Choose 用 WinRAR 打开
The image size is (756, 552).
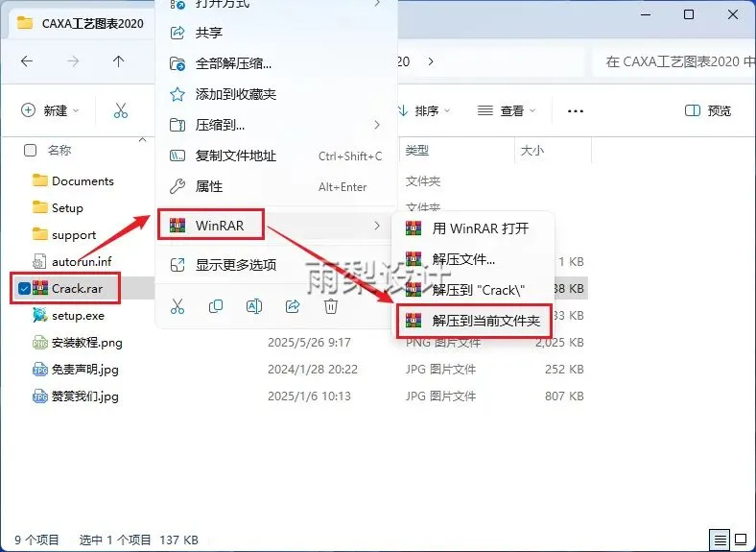coord(474,228)
